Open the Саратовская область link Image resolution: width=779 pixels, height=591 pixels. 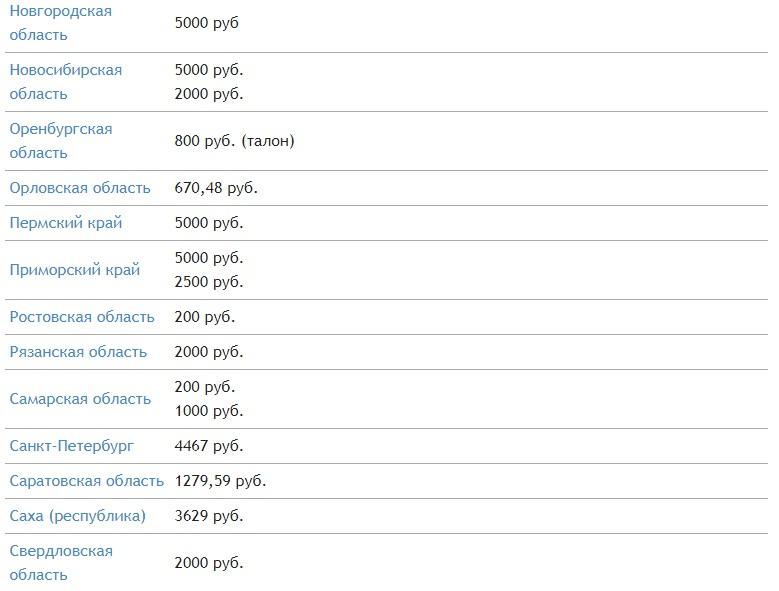86,481
